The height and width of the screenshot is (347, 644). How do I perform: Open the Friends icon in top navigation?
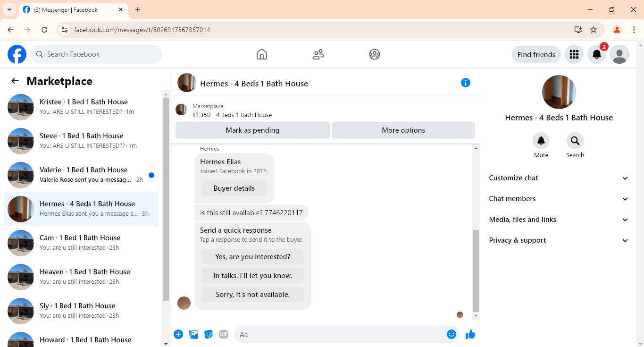click(318, 54)
